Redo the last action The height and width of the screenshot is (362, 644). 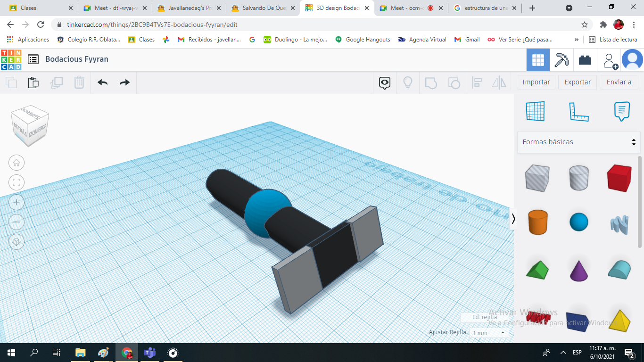(x=124, y=83)
